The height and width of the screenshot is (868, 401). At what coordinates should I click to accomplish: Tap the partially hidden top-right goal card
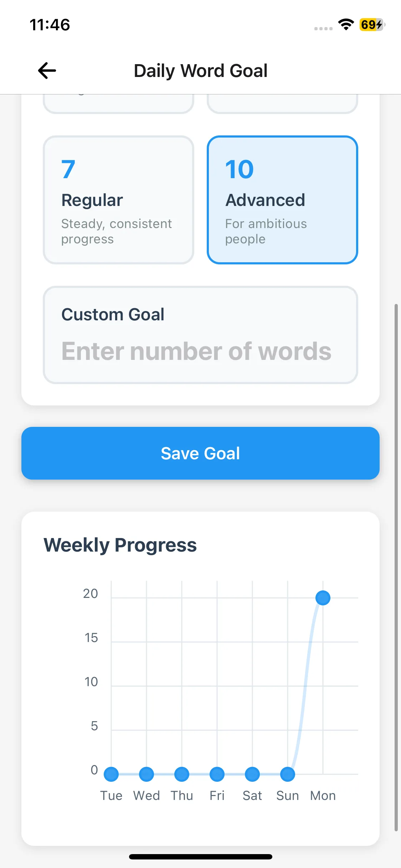282,103
